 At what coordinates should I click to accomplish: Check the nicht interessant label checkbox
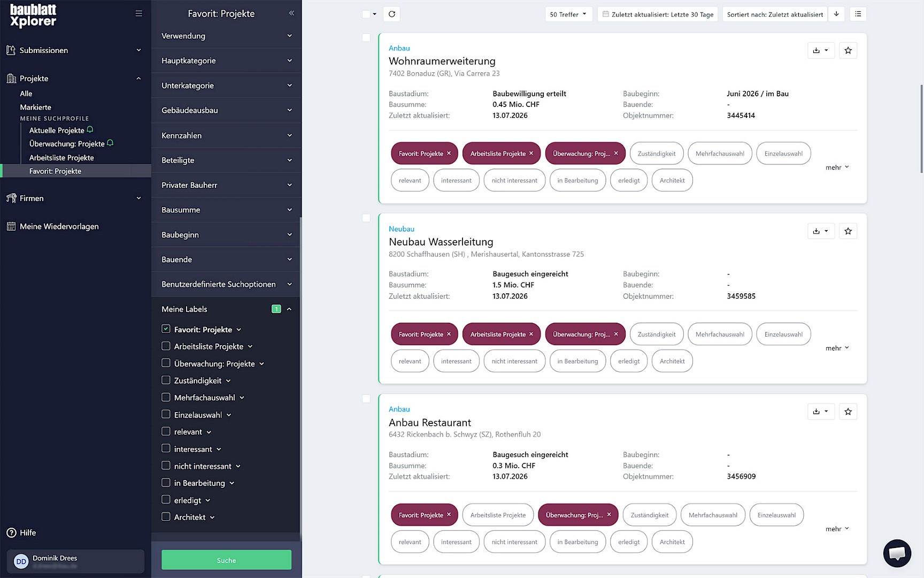pyautogui.click(x=166, y=466)
